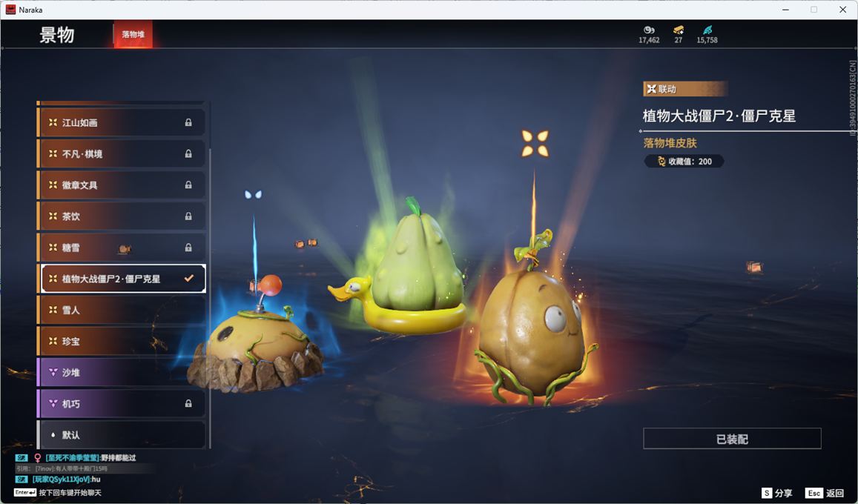
Task: Select the 沙堆 skin row
Action: [122, 372]
